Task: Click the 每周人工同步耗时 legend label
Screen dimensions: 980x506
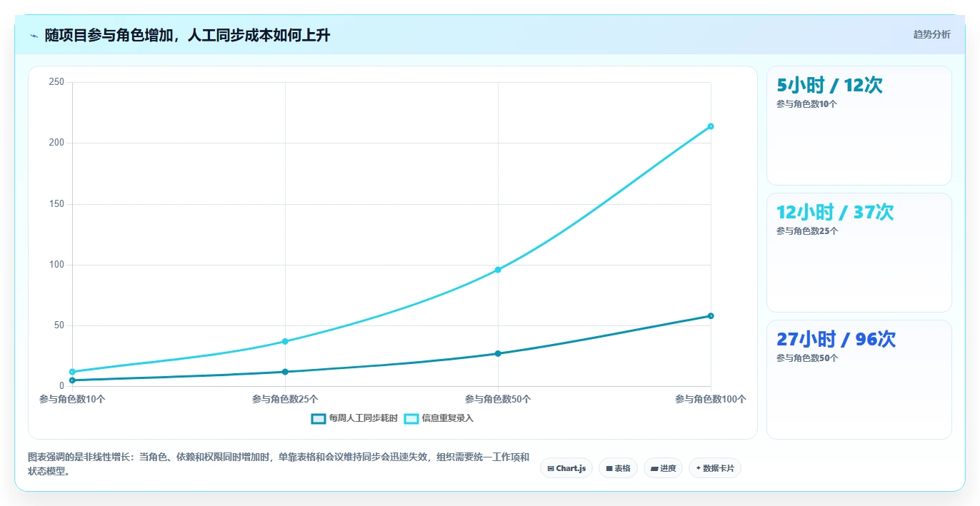Action: coord(364,418)
